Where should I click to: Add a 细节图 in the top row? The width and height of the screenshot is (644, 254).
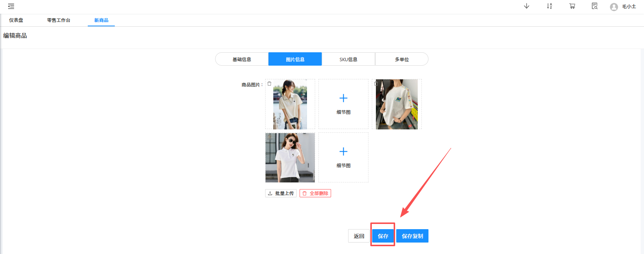[x=343, y=104]
